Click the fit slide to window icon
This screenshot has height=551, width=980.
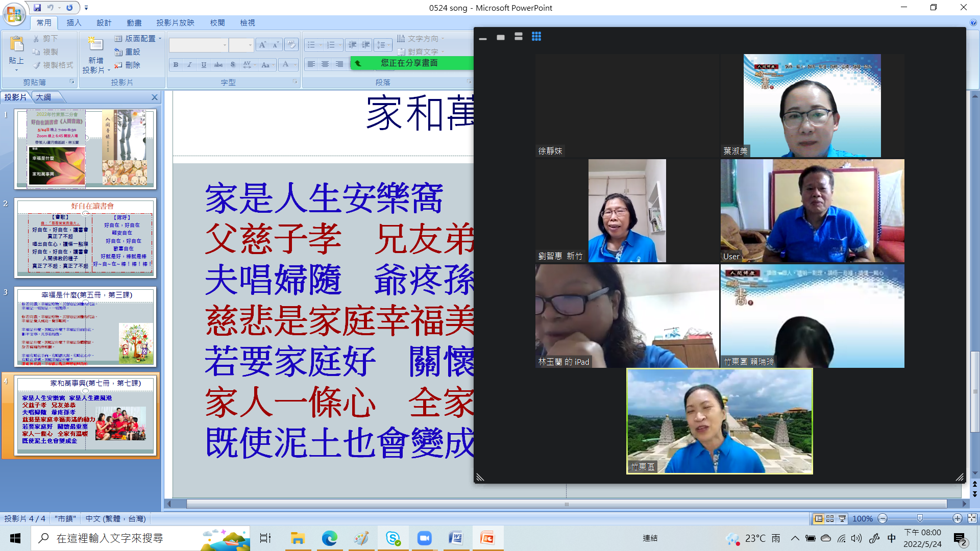tap(972, 519)
